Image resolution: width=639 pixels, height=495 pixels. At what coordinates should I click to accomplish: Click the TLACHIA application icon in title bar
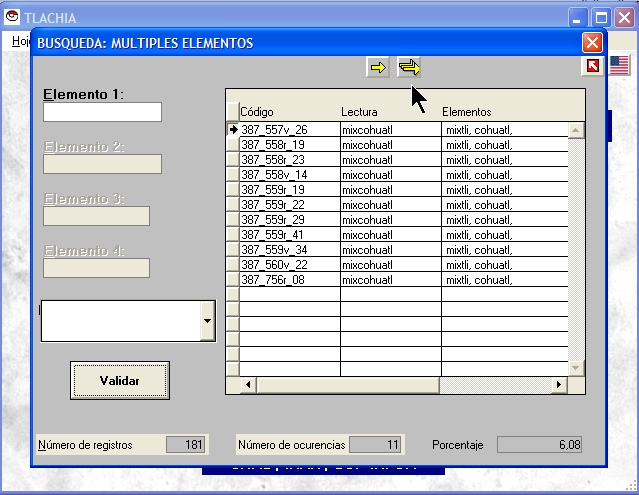coord(12,17)
